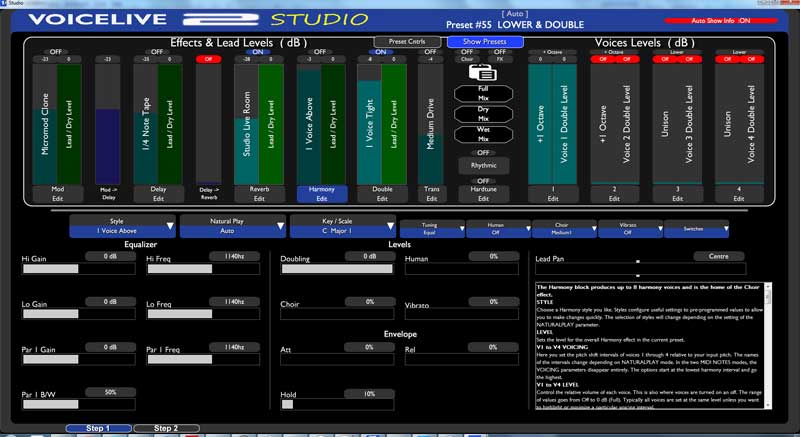This screenshot has width=800, height=437.
Task: Select the Wet Mix hexagon button
Action: tap(483, 134)
